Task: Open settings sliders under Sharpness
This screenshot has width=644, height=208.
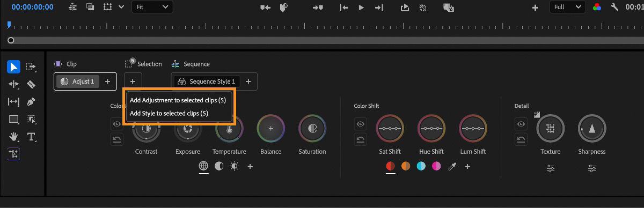Action: (x=592, y=168)
